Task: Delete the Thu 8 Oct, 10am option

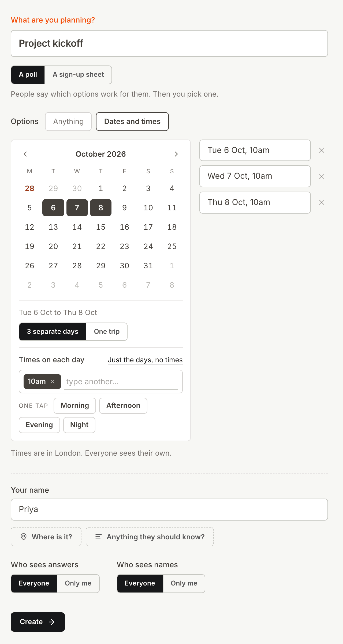Action: click(x=322, y=202)
